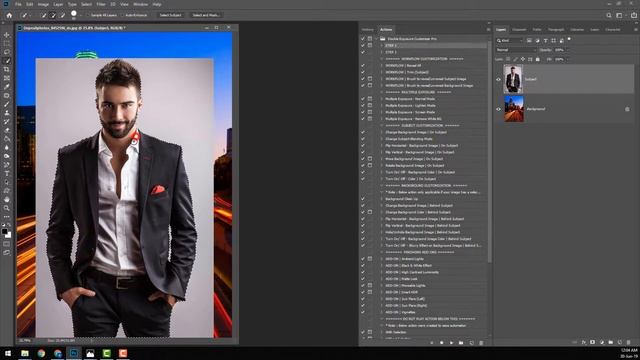The width and height of the screenshot is (640, 360).
Task: Expand ADD-ON Ambient Lights action
Action: [382, 259]
